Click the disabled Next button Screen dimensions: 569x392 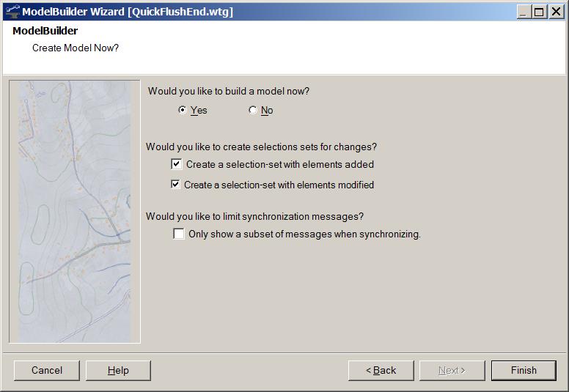tap(452, 370)
